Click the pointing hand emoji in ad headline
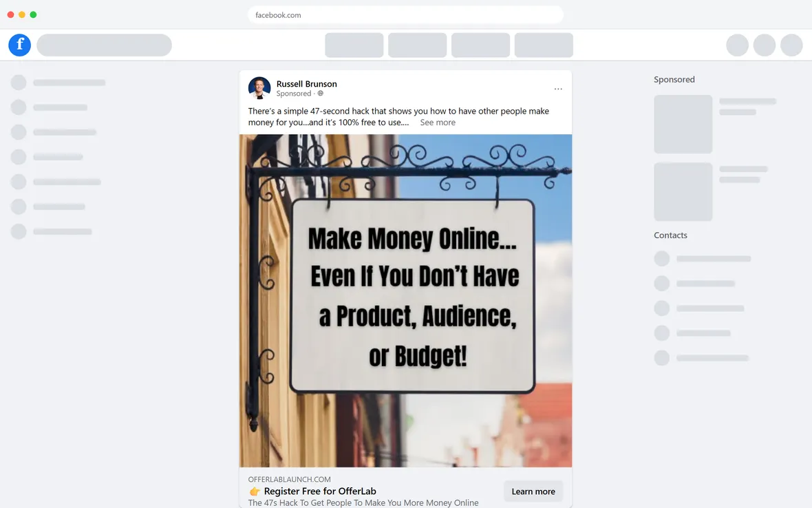The height and width of the screenshot is (508, 812). [255, 491]
